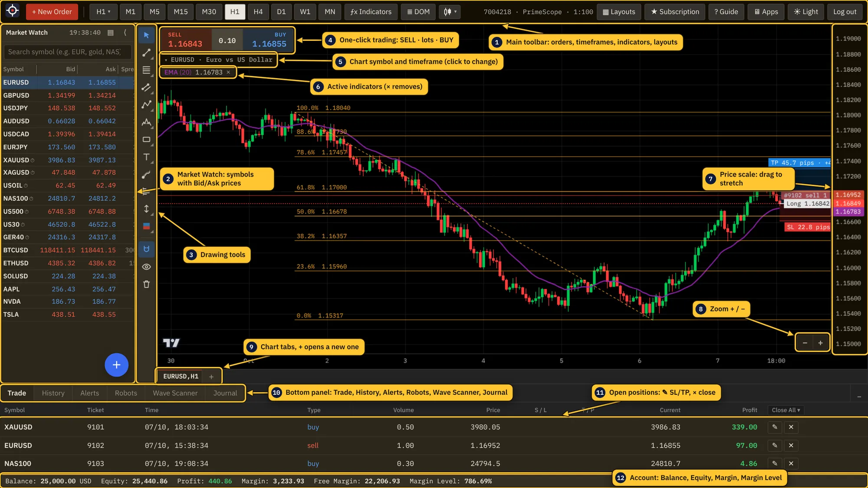Expand EURUSD chart symbol selector
Screen dimensions: 868x488
click(218, 59)
